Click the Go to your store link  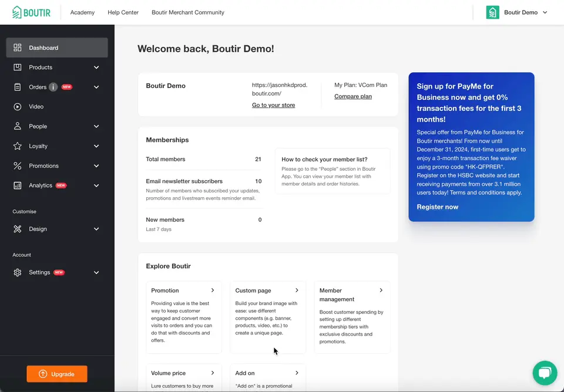273,105
